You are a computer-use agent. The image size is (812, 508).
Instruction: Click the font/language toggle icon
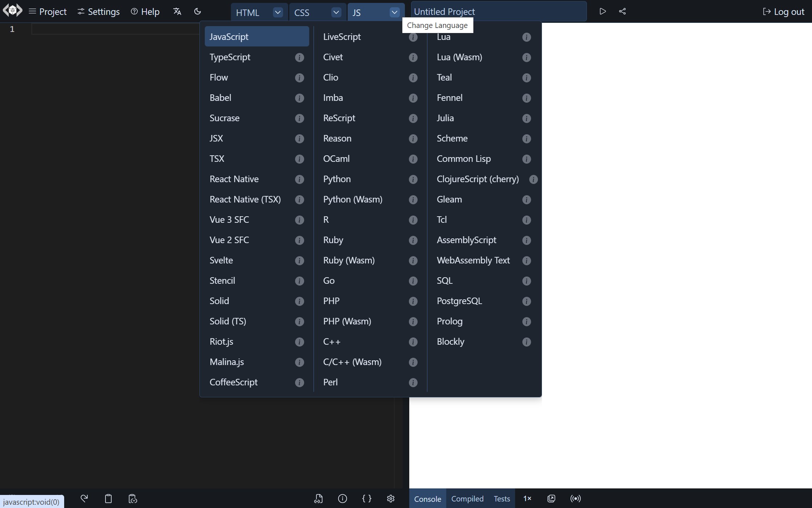[177, 11]
